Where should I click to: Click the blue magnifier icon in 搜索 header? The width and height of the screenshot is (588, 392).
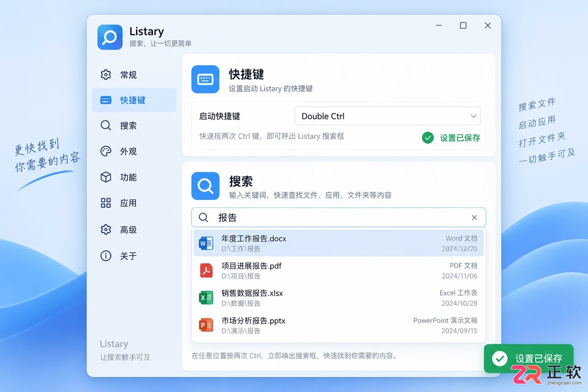tap(205, 186)
